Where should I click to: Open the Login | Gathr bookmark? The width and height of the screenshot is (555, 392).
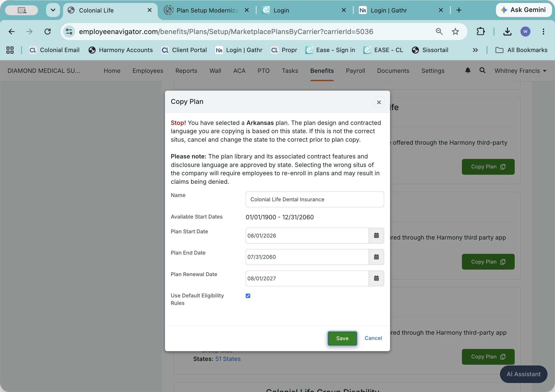coord(239,50)
